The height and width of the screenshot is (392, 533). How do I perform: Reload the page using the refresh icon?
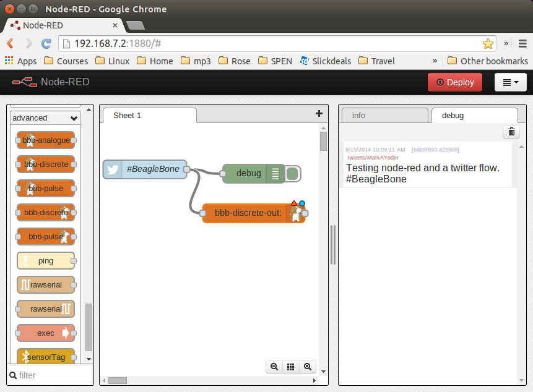click(46, 43)
